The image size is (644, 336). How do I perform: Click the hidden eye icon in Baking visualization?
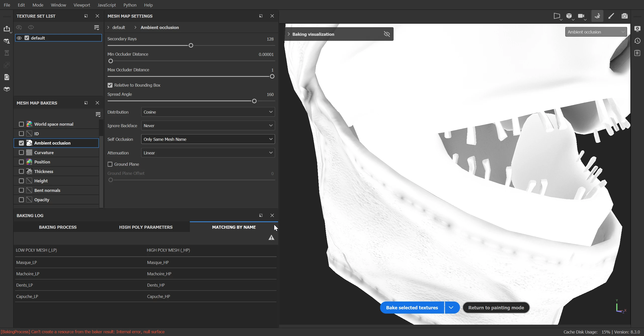click(x=387, y=34)
